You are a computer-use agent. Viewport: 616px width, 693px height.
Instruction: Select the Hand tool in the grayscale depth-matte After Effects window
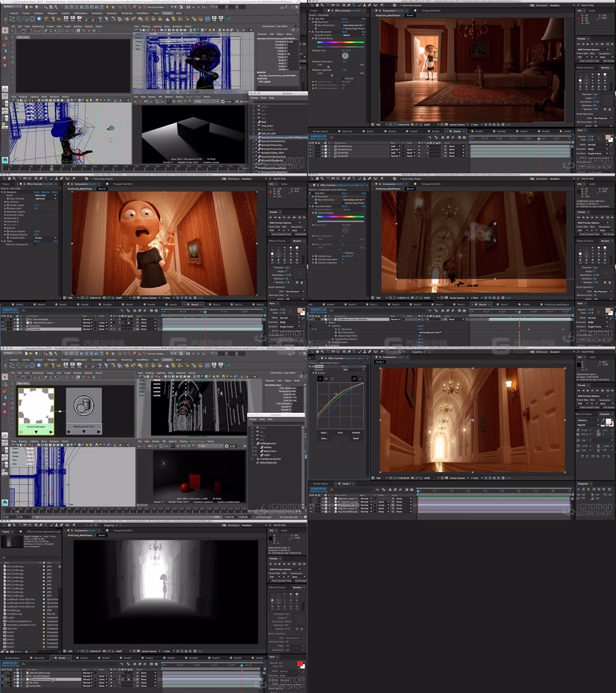click(10, 525)
